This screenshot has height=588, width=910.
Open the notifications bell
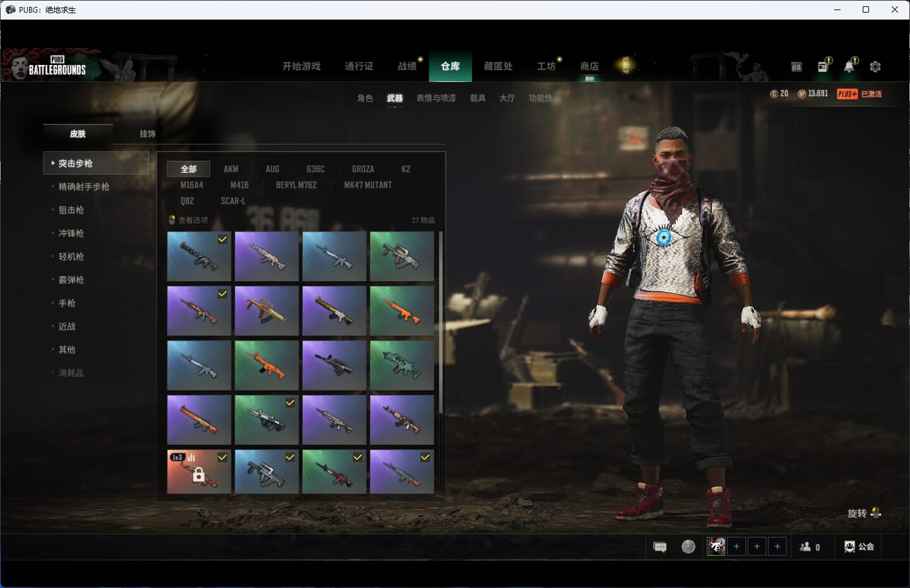pos(849,66)
